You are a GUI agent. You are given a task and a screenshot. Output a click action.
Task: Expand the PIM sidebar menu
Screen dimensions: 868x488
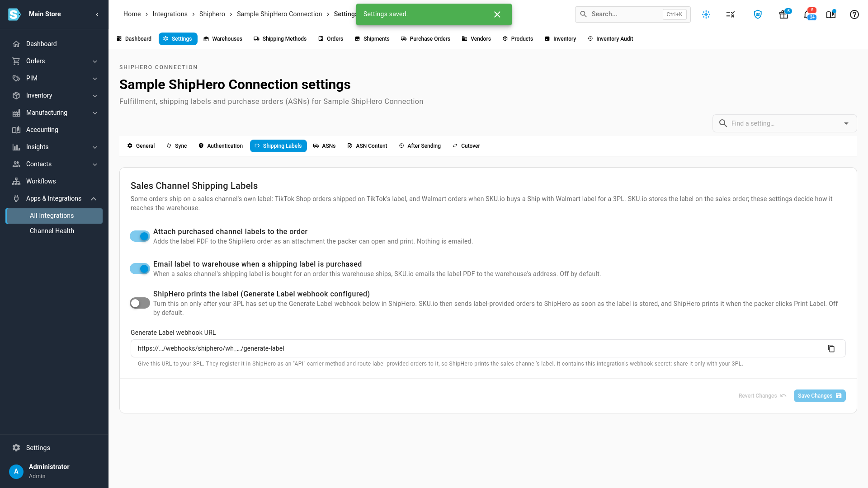point(54,78)
